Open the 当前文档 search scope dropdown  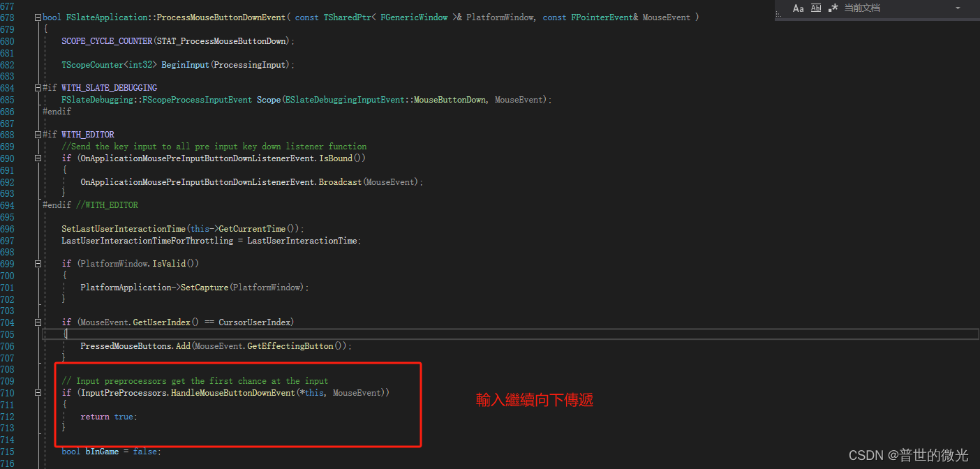pyautogui.click(x=958, y=8)
